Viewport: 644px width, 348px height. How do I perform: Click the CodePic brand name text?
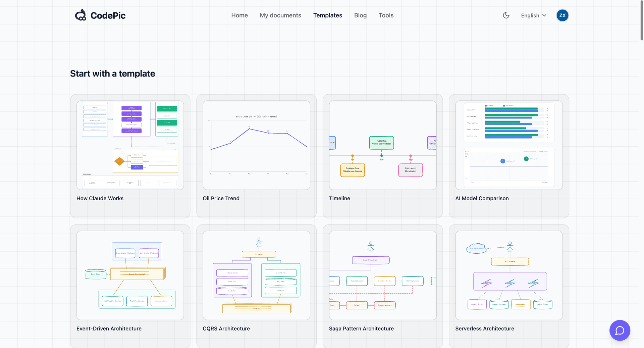click(108, 15)
